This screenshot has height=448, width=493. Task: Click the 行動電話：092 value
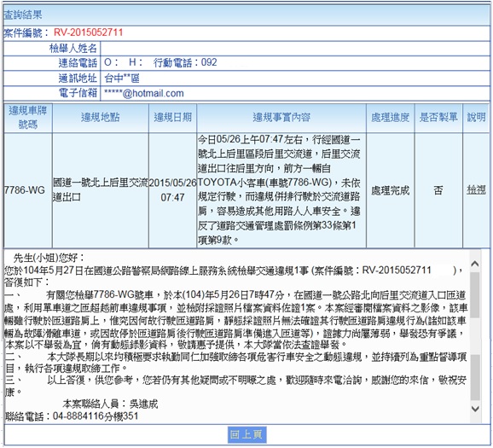185,62
